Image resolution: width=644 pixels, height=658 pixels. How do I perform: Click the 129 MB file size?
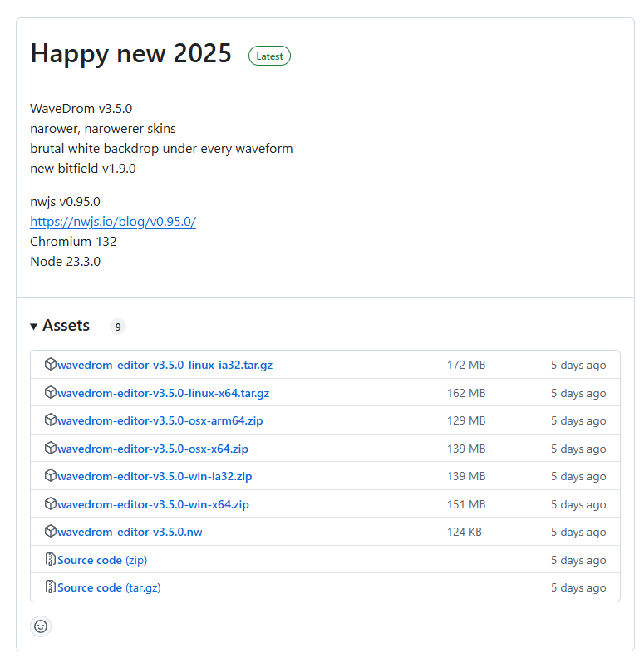coord(466,420)
